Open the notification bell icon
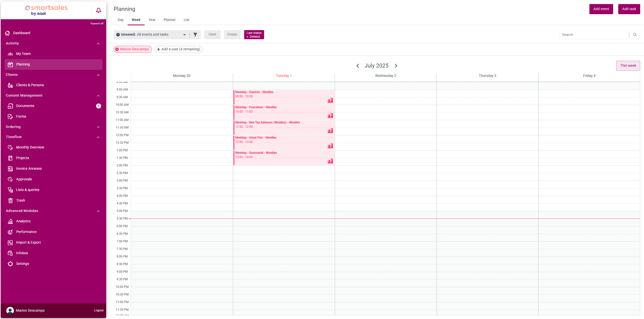Screen dimensions: 644x319 (98, 10)
